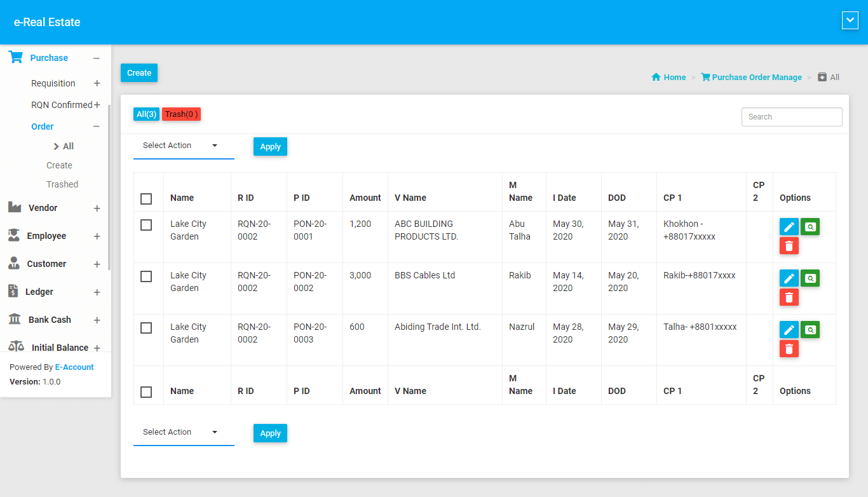Viewport: 868px width, 497px height.
Task: Click the edit pencil icon for PON-20-0001
Action: pyautogui.click(x=789, y=226)
